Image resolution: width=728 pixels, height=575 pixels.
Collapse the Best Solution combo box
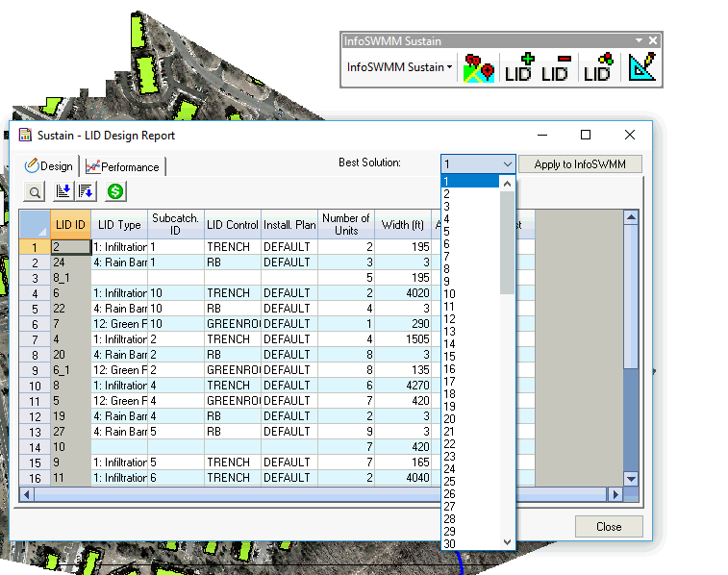coord(508,163)
